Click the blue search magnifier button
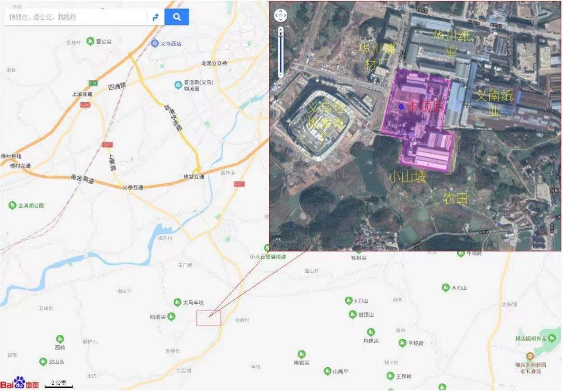 point(177,17)
